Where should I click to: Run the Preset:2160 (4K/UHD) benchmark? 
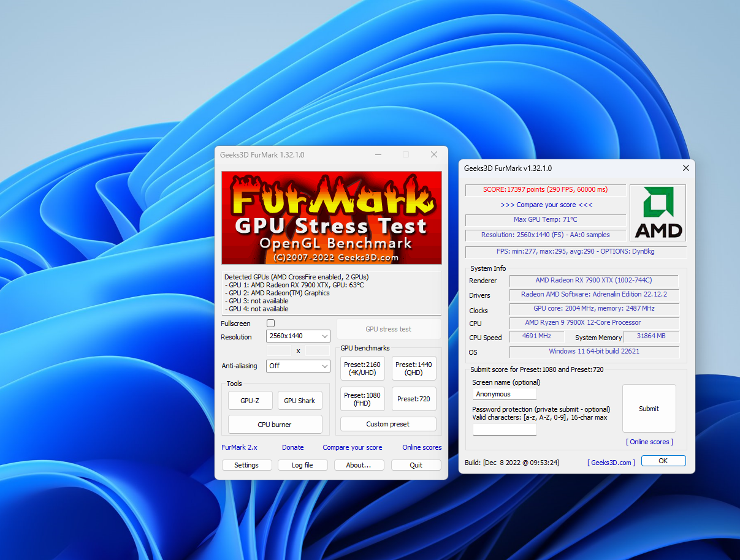(x=362, y=368)
